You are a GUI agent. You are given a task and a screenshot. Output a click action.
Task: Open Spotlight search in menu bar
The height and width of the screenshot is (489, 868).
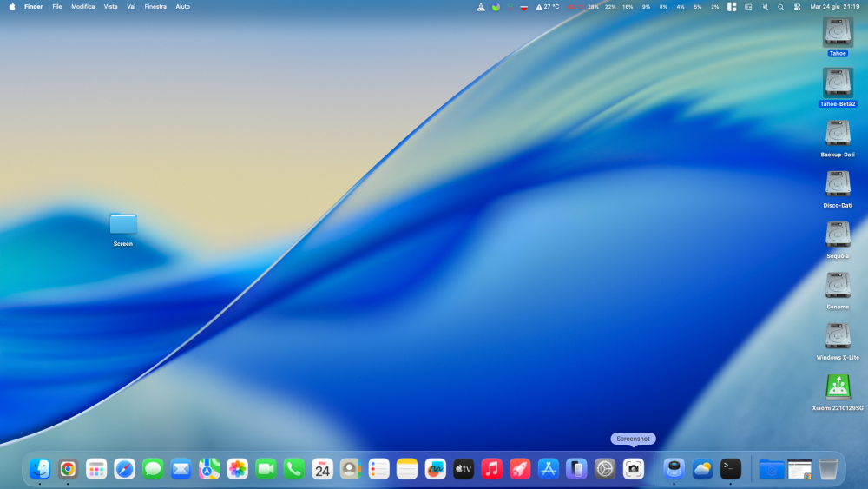pos(780,7)
